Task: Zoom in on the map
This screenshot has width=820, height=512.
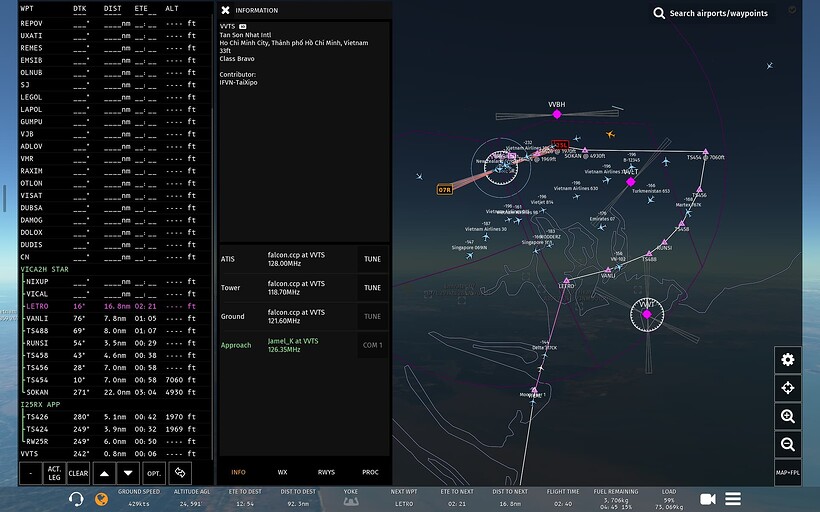Action: (788, 416)
